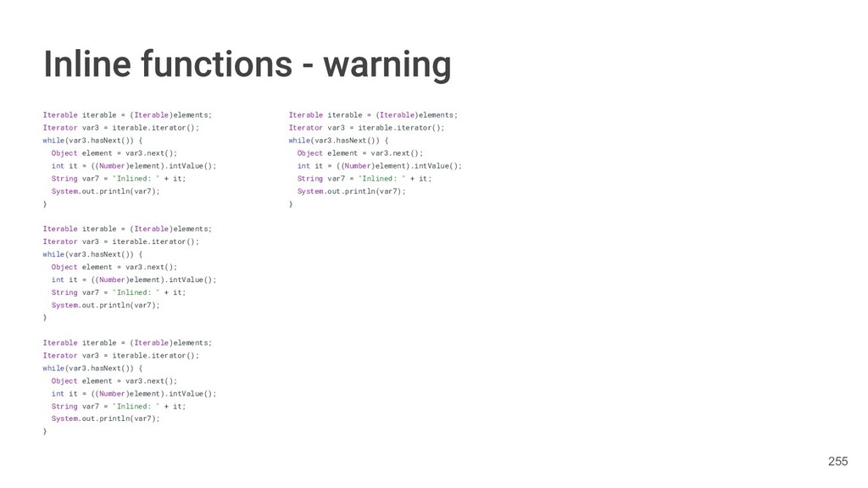Click 'String var7' line in the right code block
Image resolution: width=868 pixels, height=488 pixels.
point(364,179)
